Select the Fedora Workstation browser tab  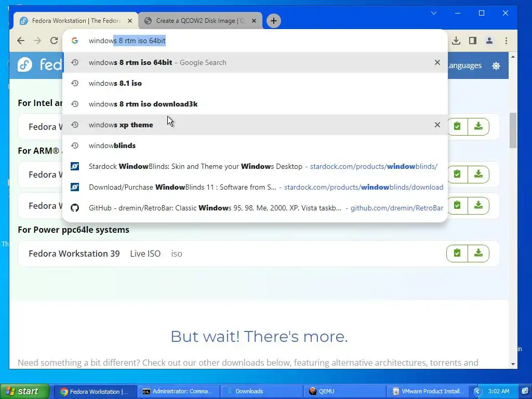coord(76,21)
